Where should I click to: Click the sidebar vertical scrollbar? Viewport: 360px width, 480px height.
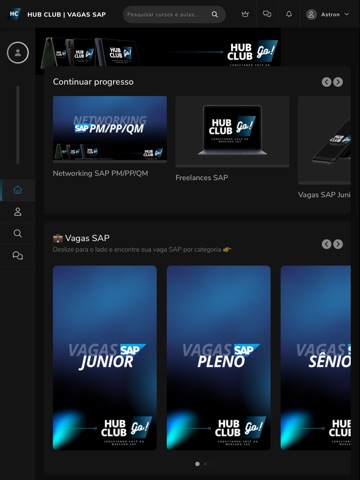[18, 125]
